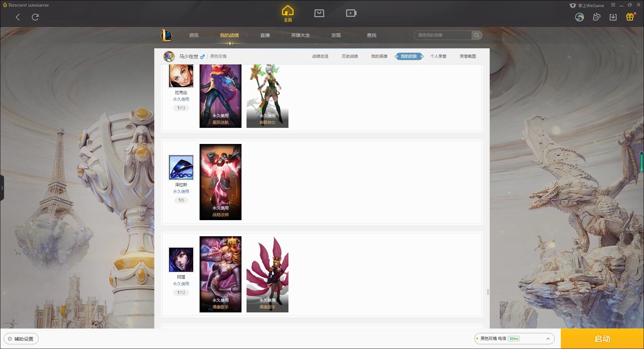Focus the 搜索我的英雄 search field

tap(443, 35)
